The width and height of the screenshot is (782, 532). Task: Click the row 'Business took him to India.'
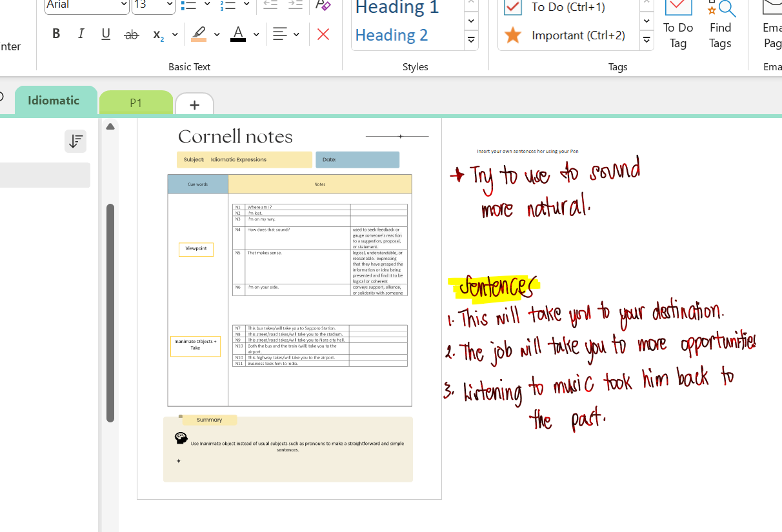(x=320, y=364)
